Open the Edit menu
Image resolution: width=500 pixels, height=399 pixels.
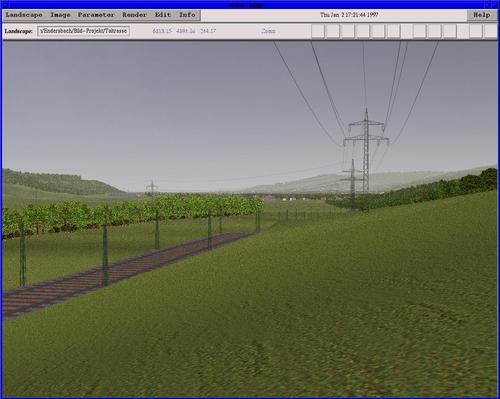click(x=163, y=15)
